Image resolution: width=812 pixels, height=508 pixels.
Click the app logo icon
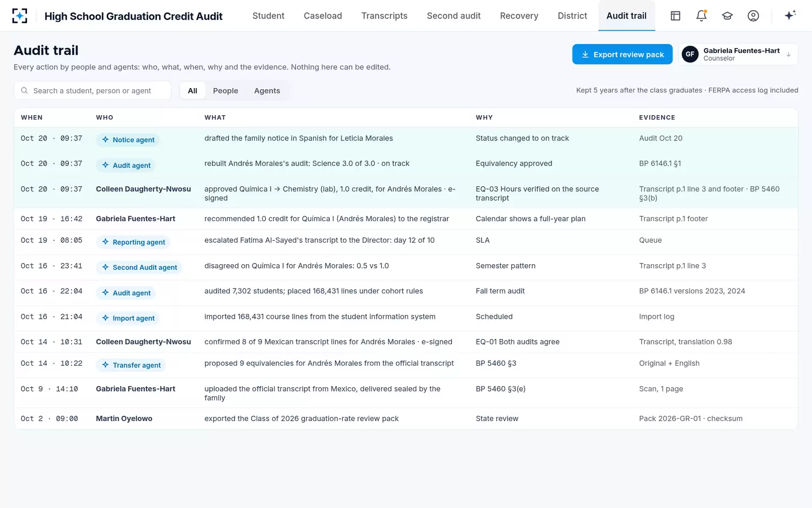(x=20, y=16)
